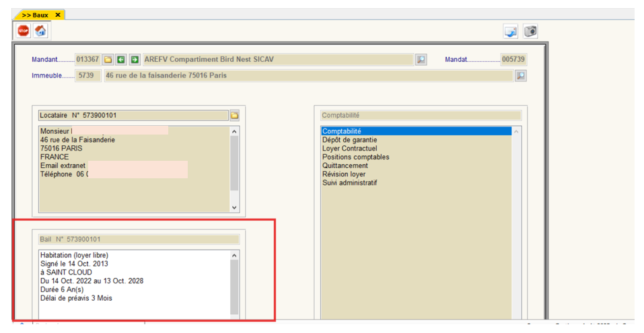Click the Mandant number field 013367

click(x=87, y=60)
